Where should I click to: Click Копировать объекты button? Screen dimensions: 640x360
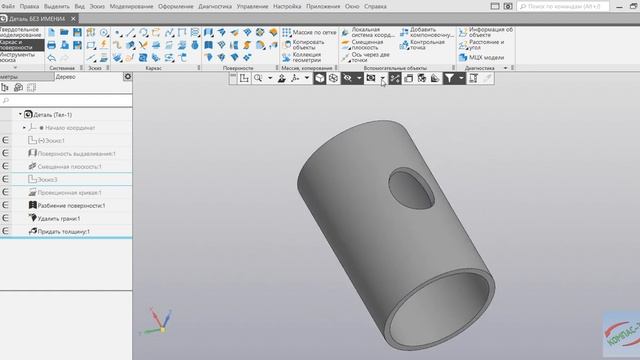click(x=303, y=45)
